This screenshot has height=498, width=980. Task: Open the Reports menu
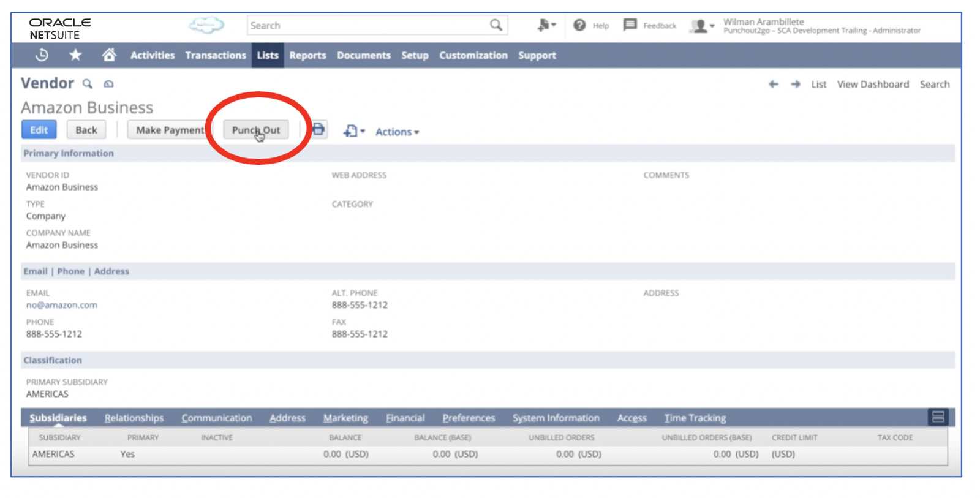(x=307, y=55)
